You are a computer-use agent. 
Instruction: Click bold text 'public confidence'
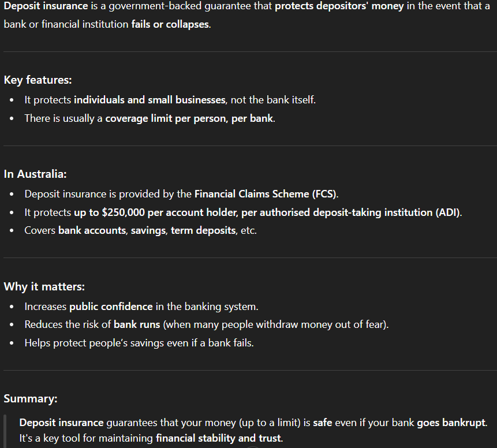tap(111, 307)
